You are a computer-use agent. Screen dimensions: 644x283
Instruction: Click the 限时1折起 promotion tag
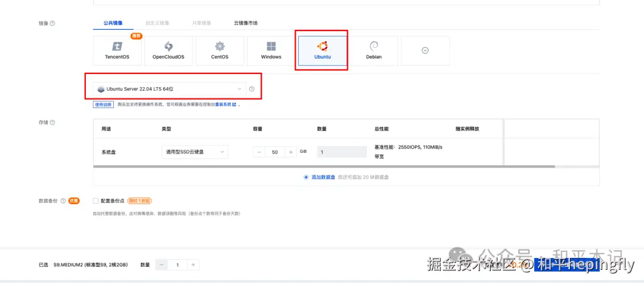140,201
